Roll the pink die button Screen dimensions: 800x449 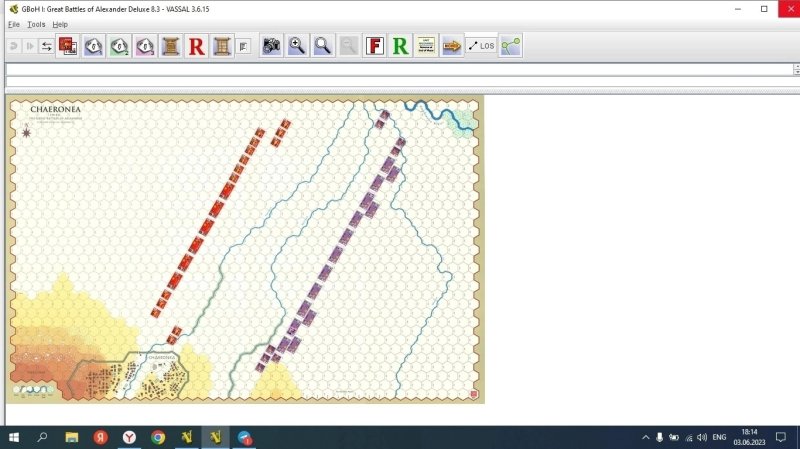pos(145,46)
